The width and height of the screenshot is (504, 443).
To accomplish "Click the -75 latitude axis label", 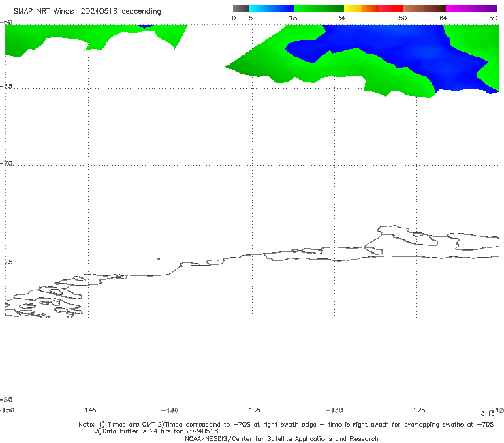I will point(6,262).
